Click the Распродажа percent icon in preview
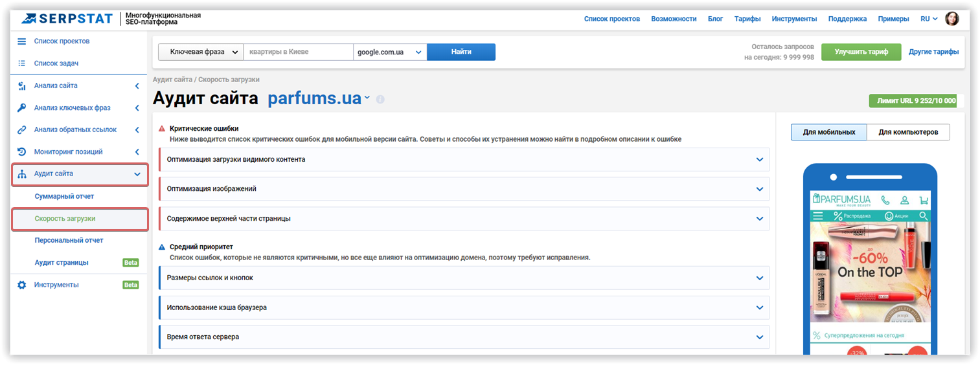This screenshot has width=980, height=365. click(838, 216)
